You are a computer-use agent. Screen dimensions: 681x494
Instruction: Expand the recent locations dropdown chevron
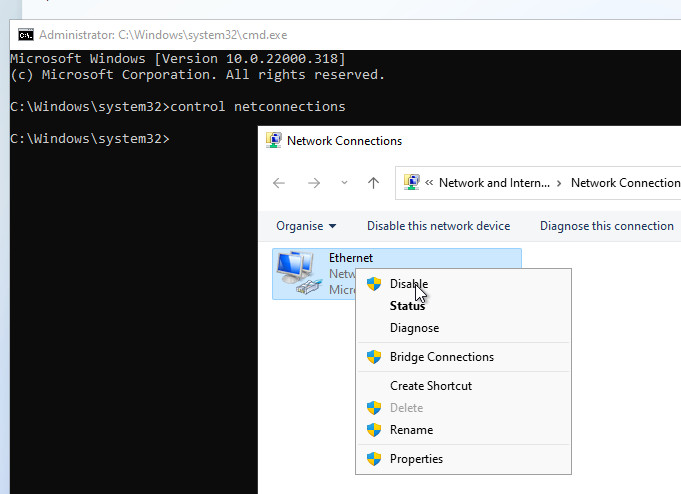[x=344, y=183]
